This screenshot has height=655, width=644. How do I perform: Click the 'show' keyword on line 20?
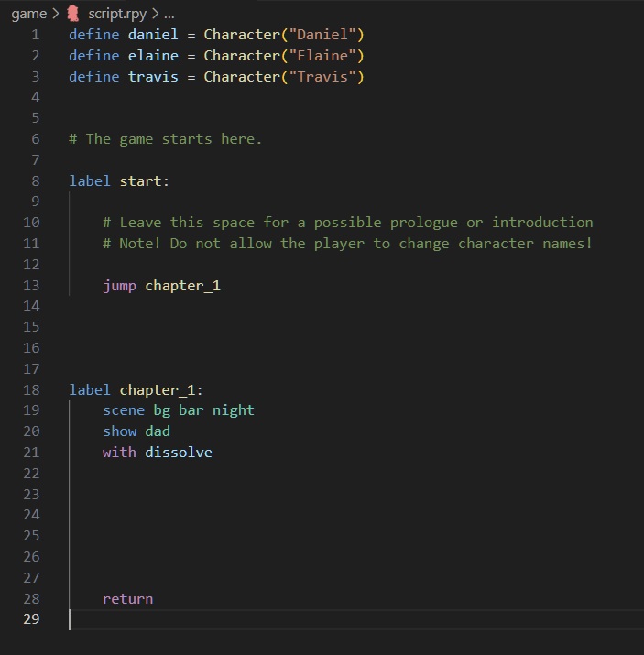point(119,431)
